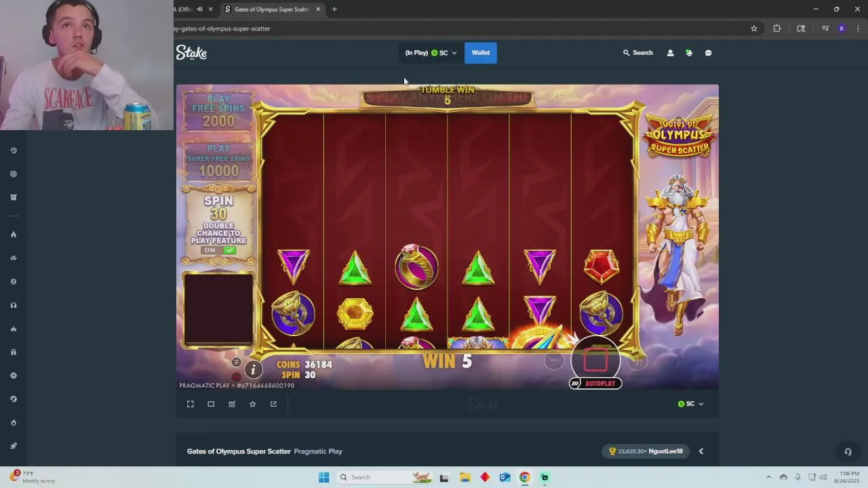Decrease the bet with the minus button
This screenshot has width=868, height=488.
(x=554, y=361)
